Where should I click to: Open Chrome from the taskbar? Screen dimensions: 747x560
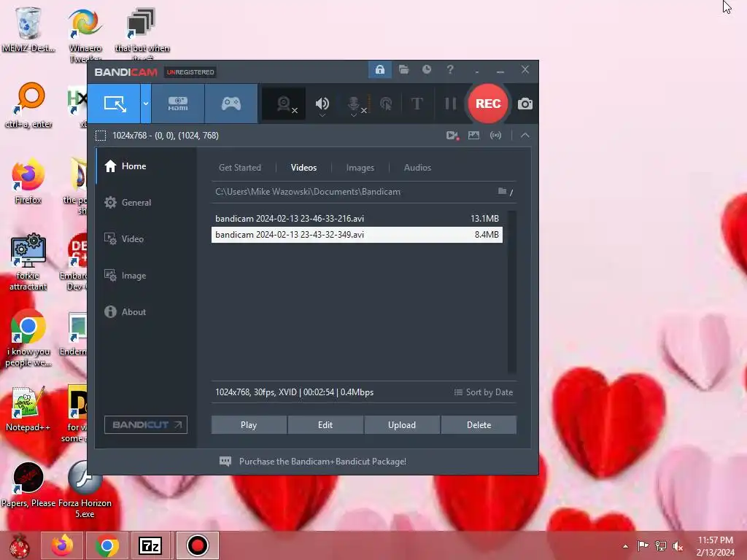[107, 545]
